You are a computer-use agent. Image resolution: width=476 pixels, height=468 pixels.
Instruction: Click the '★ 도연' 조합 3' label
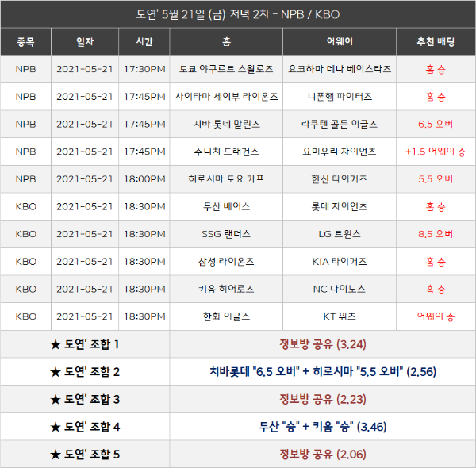click(x=85, y=400)
